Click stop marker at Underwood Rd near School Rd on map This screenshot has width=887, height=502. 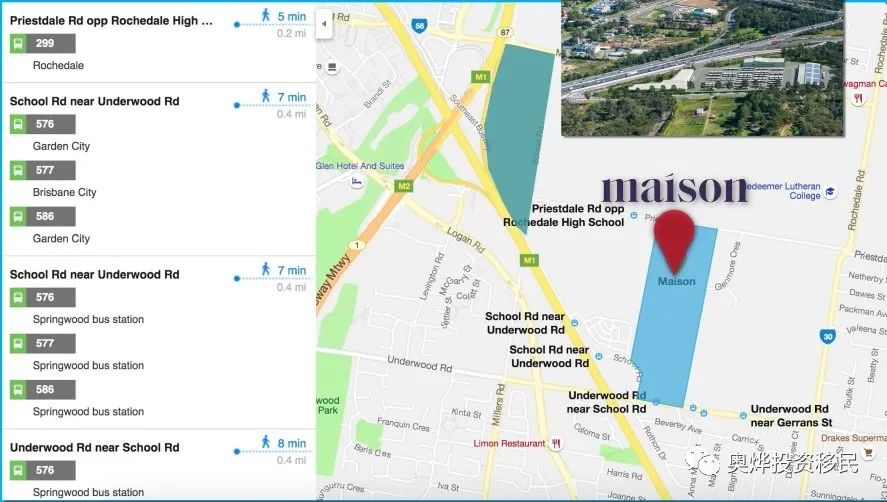click(x=656, y=402)
